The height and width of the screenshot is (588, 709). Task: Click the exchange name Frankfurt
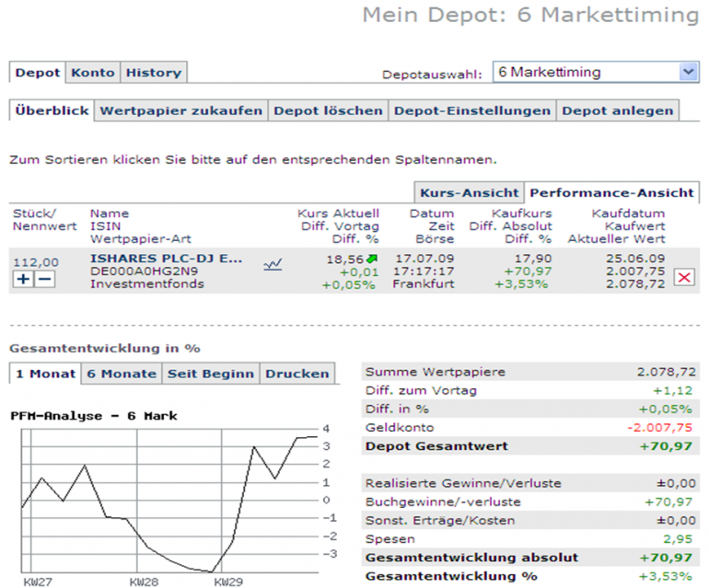click(424, 283)
